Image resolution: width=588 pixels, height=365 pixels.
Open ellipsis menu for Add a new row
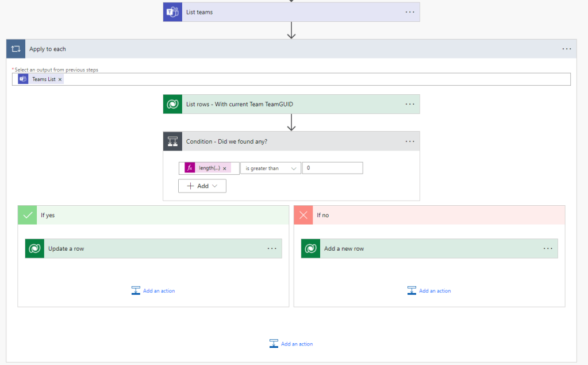pyautogui.click(x=548, y=248)
